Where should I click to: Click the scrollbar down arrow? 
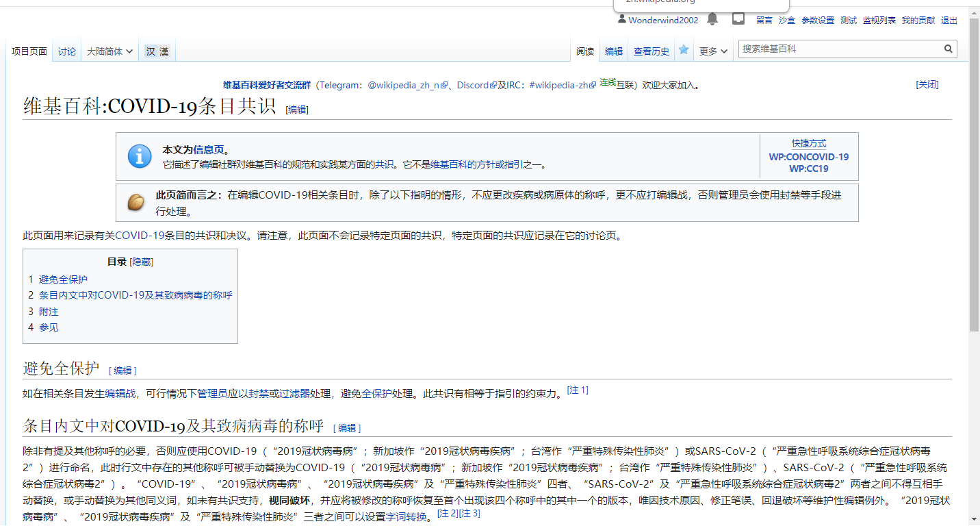pyautogui.click(x=974, y=521)
